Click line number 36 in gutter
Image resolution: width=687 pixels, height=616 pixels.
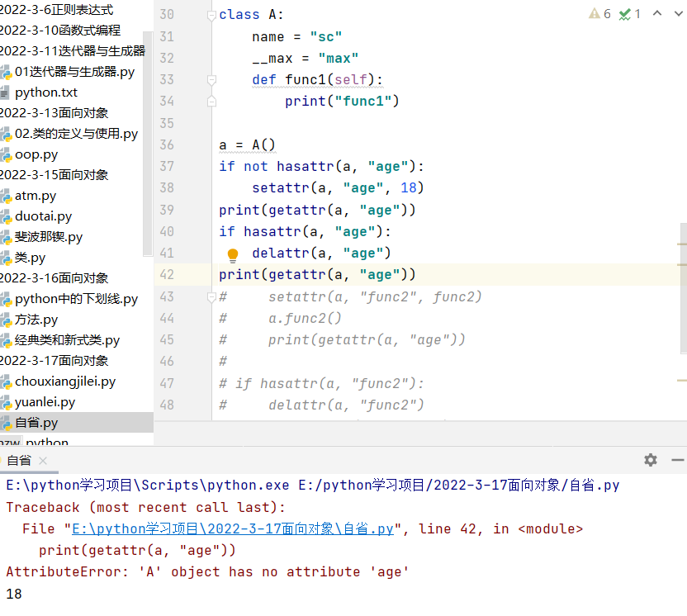coord(167,145)
